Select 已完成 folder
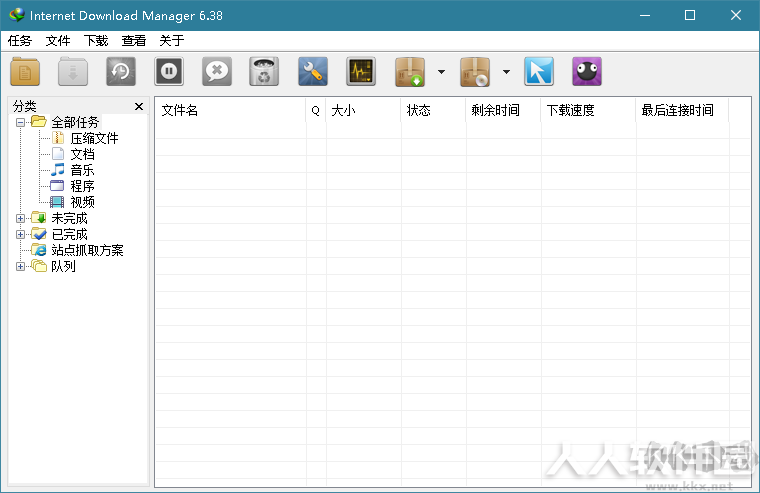The width and height of the screenshot is (760, 493). coord(69,234)
